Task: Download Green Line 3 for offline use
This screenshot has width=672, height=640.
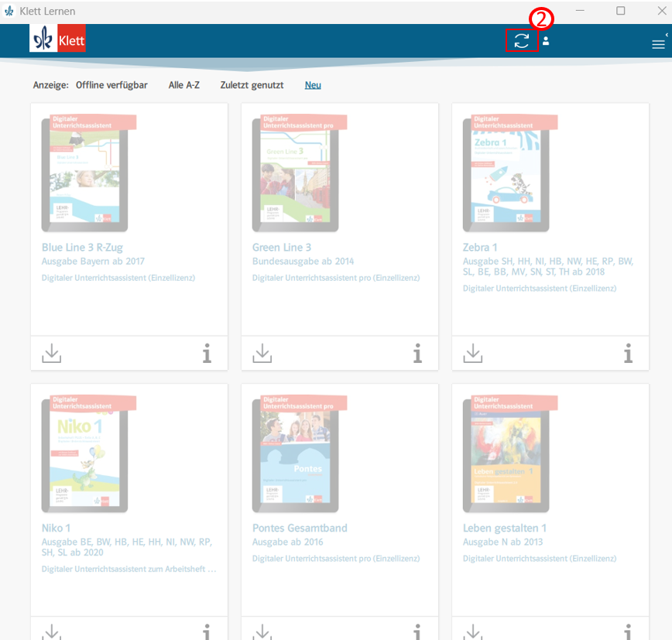Action: pyautogui.click(x=262, y=353)
